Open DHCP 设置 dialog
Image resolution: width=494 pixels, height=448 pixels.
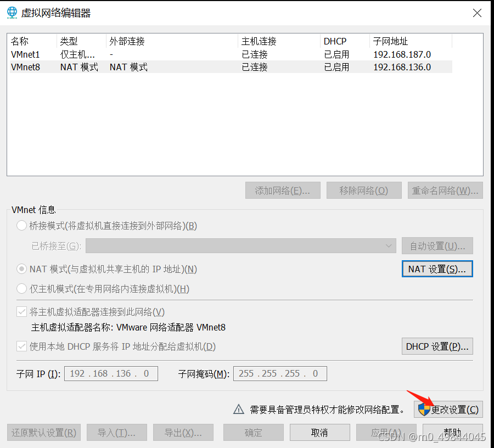[x=437, y=346]
